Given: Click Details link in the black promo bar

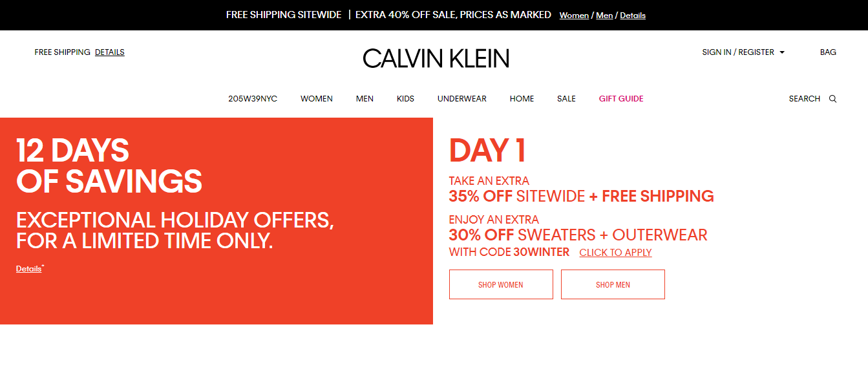Looking at the screenshot, I should pyautogui.click(x=633, y=16).
